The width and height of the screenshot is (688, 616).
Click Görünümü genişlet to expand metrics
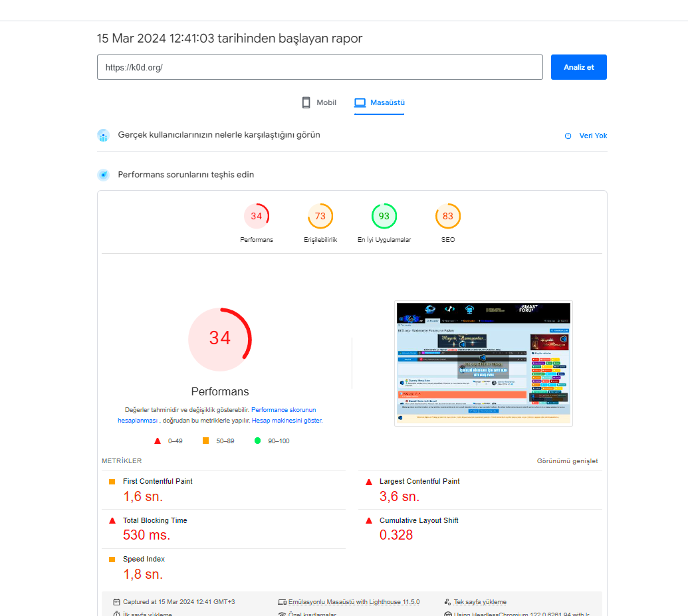point(567,461)
